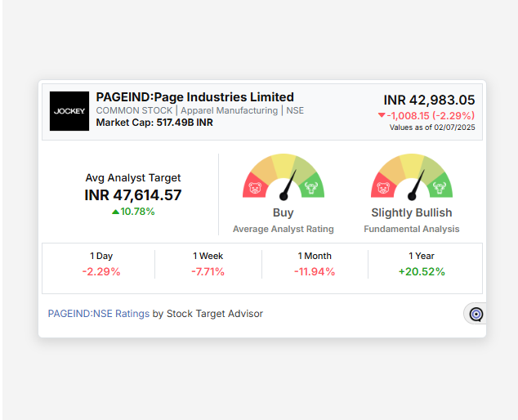This screenshot has height=420, width=518.
Task: Click the Apparel Manufacturing label
Action: [230, 110]
